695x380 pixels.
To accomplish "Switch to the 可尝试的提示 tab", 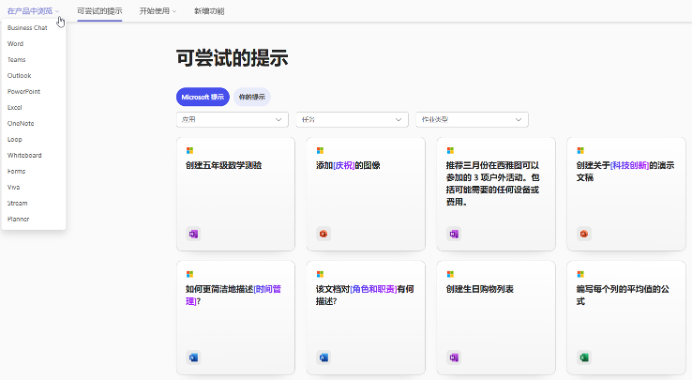I will [100, 11].
